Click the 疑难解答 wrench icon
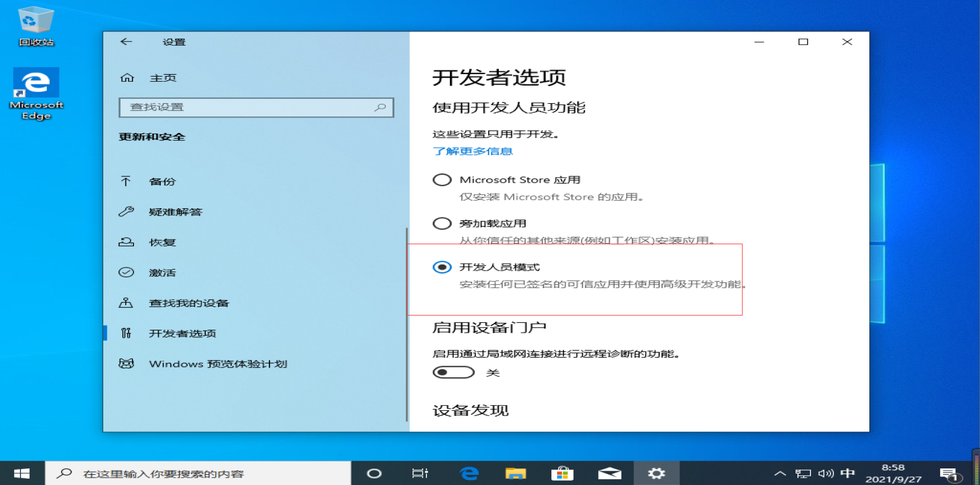 [126, 212]
